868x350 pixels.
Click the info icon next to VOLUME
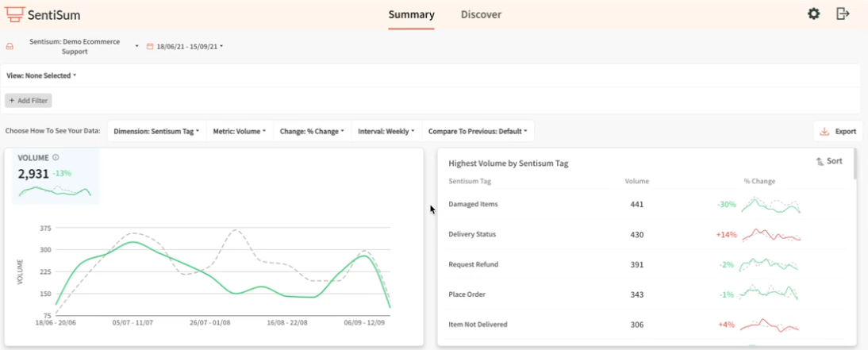(56, 157)
